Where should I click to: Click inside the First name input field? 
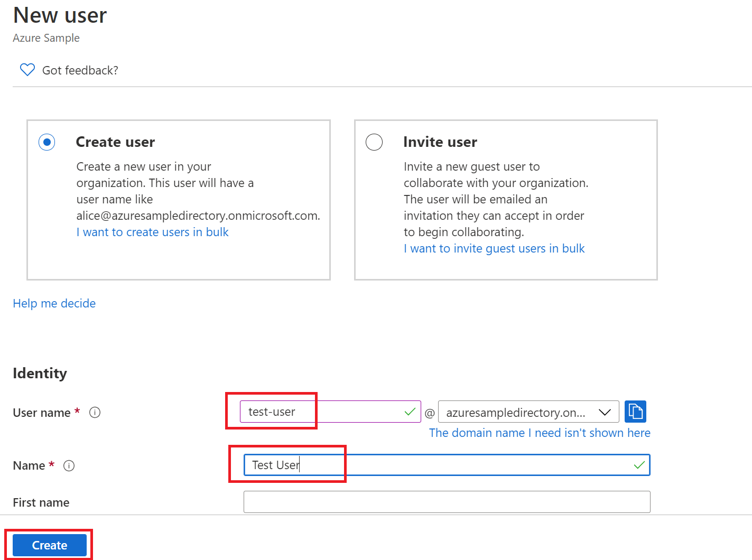[x=447, y=501]
